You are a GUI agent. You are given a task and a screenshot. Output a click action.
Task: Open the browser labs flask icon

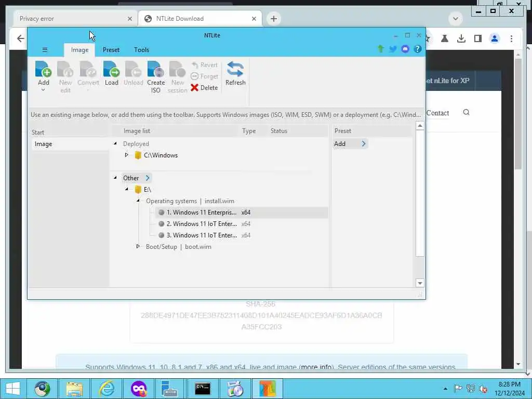point(445,38)
